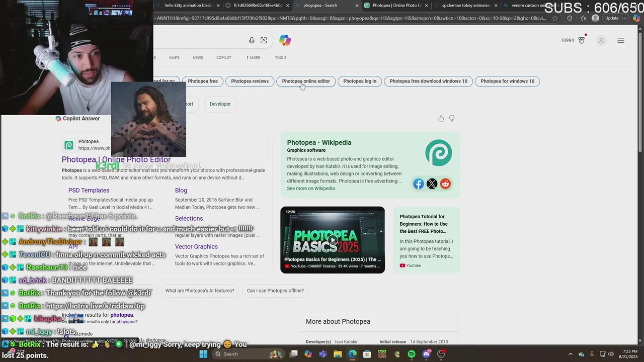Ask 'What are Photopea's AI features?'

[x=199, y=291]
